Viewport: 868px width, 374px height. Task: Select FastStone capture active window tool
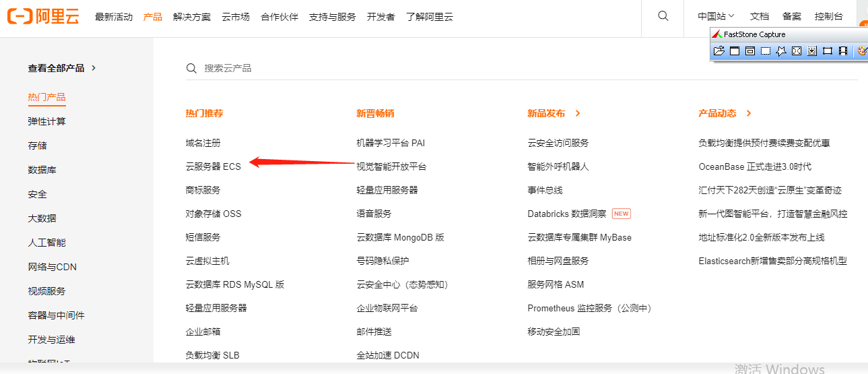735,51
